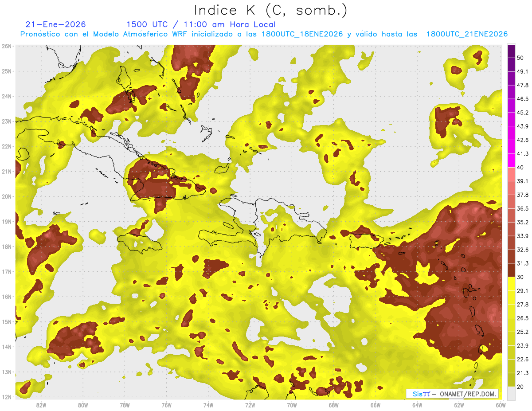Image resolution: width=532 pixels, height=411 pixels.
Task: Select the '41.3' colorbar label
Action: [523, 154]
